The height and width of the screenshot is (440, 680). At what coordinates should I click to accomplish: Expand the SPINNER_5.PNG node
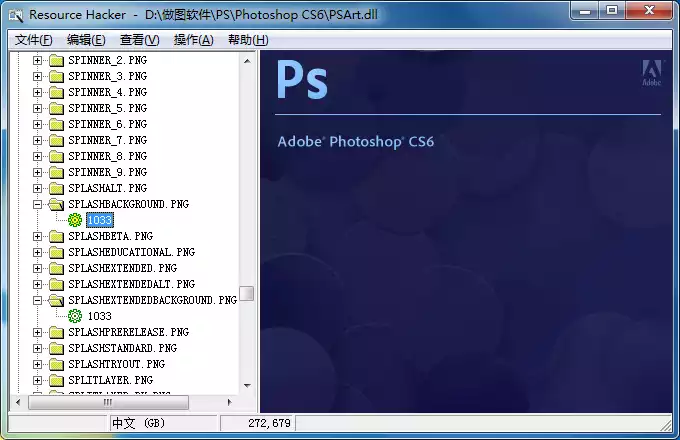tap(37, 108)
